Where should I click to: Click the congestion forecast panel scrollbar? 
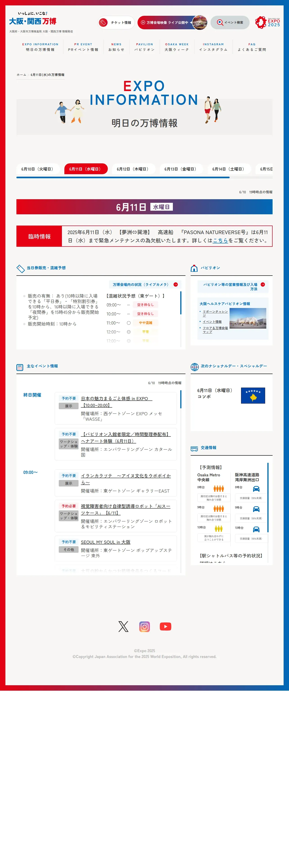tap(181, 303)
